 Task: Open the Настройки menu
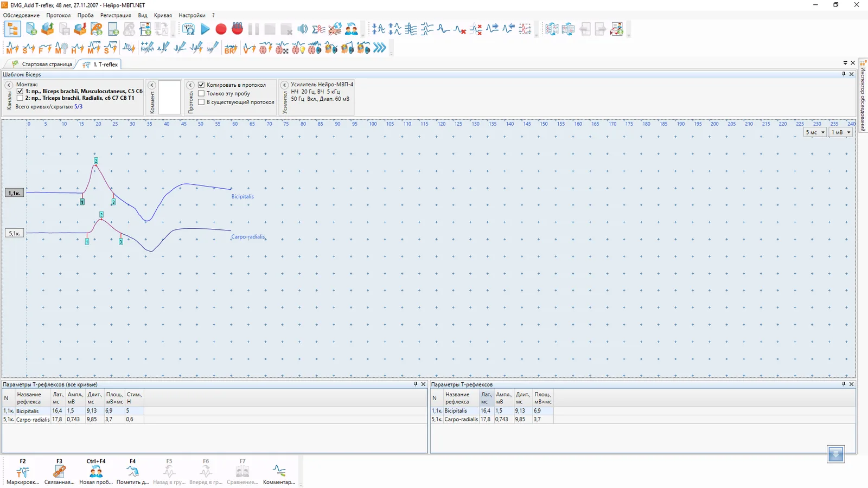(192, 15)
